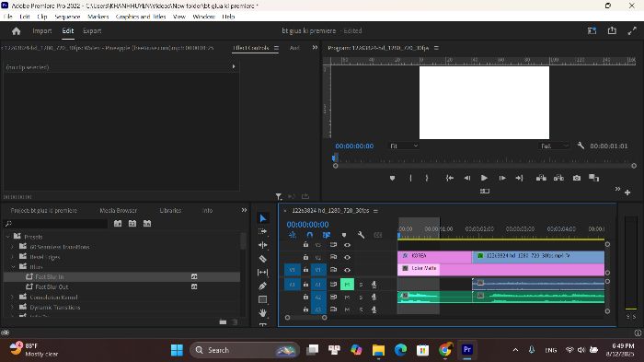
Task: Click the effects search field
Action: (x=55, y=223)
